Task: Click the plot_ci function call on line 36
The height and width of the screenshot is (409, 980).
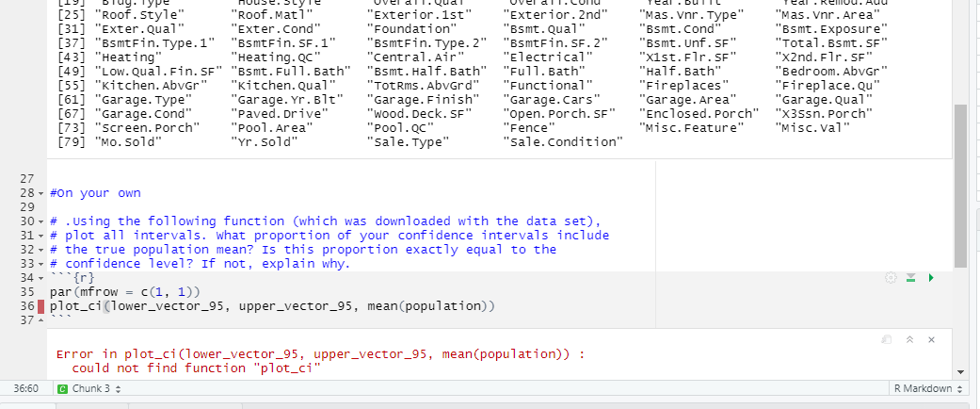Action: click(76, 306)
